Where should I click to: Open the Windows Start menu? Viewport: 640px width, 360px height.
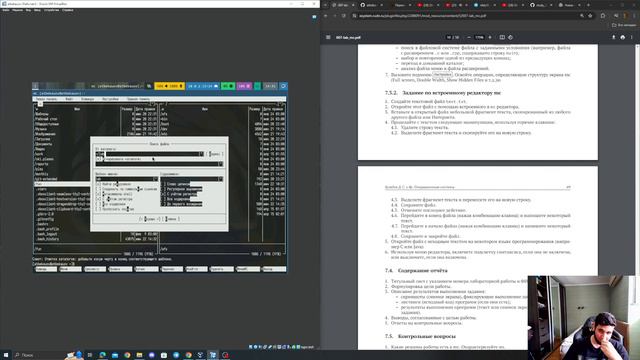tap(6, 355)
